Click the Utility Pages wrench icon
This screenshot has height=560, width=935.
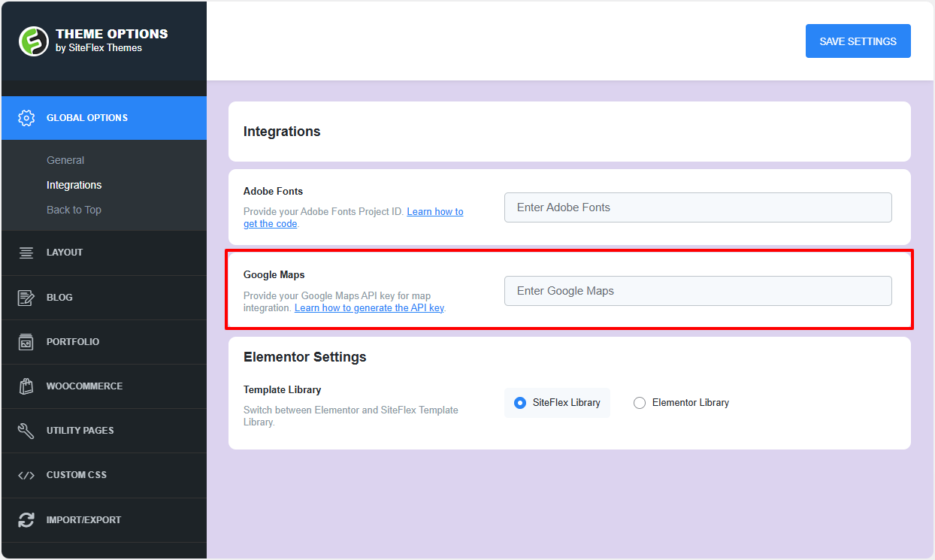click(x=26, y=431)
